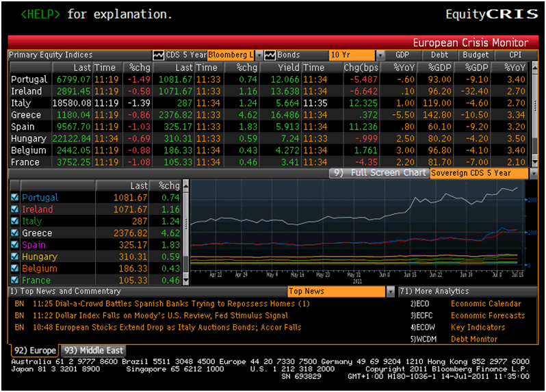Click the Bonds chart icon

270,55
